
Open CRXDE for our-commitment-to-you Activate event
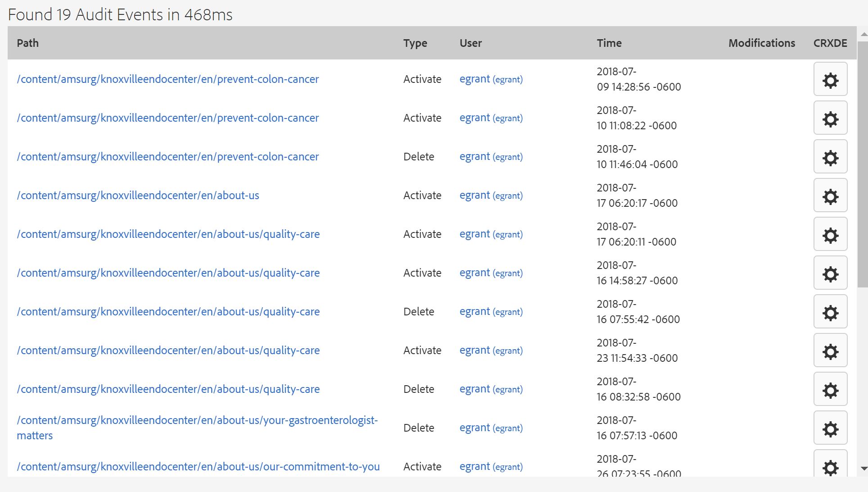click(x=831, y=468)
